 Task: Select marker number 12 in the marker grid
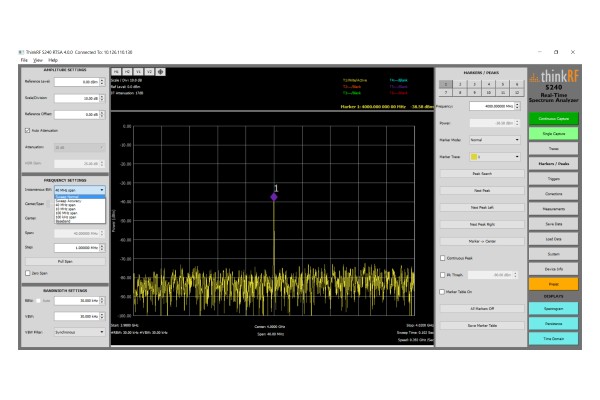pyautogui.click(x=517, y=92)
